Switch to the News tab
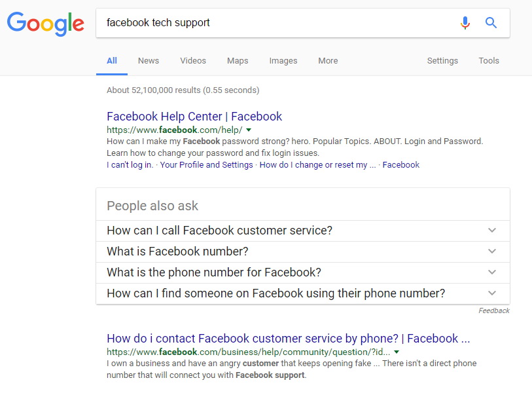The image size is (532, 393). [x=149, y=61]
